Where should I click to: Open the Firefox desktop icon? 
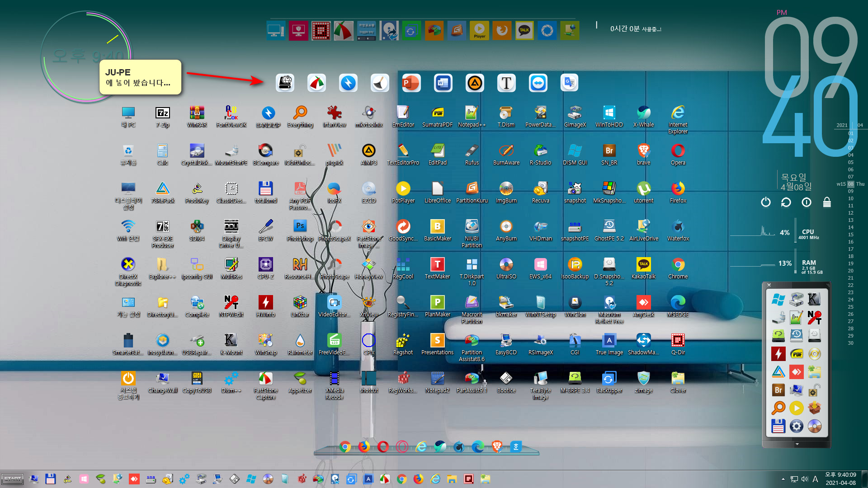(x=678, y=192)
